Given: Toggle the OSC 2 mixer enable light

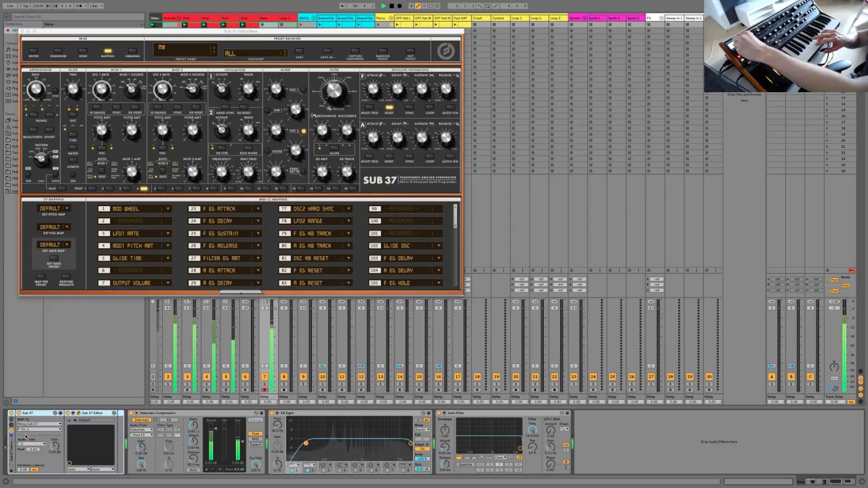Looking at the screenshot, I should coord(303,131).
